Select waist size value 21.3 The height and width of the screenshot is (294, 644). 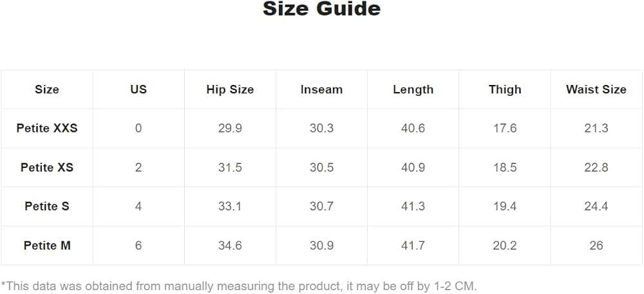596,128
